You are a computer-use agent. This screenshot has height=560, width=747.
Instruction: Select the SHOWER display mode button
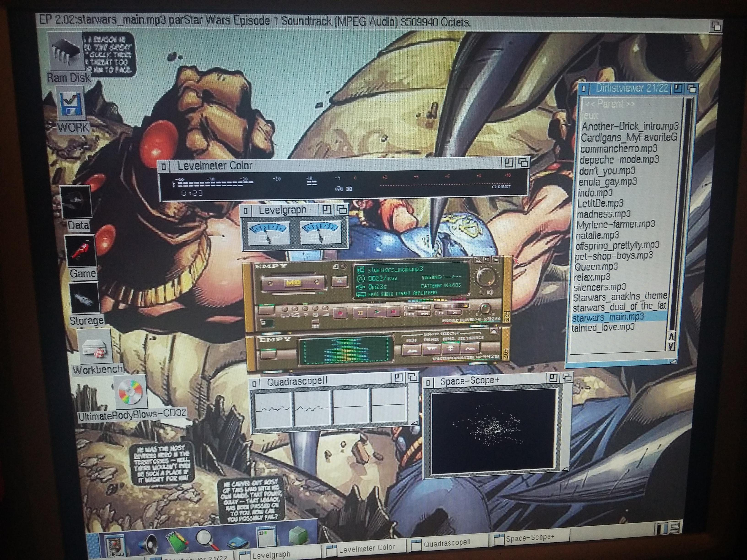click(432, 349)
